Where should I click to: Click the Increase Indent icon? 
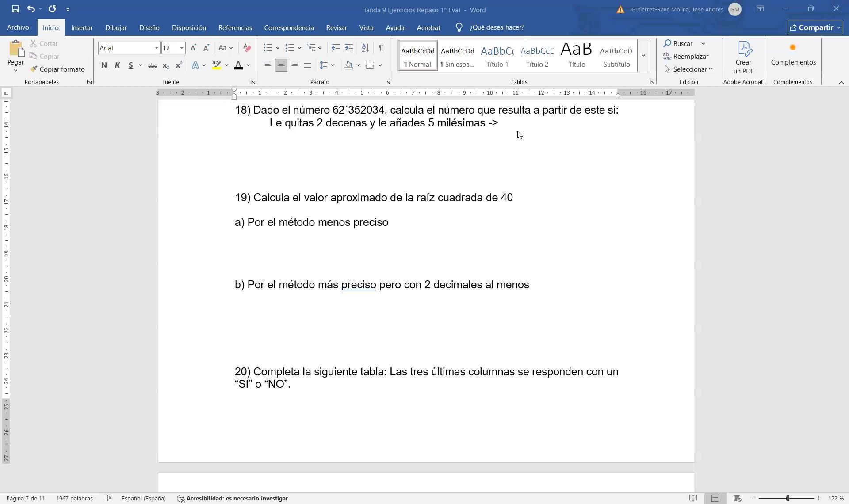[349, 48]
